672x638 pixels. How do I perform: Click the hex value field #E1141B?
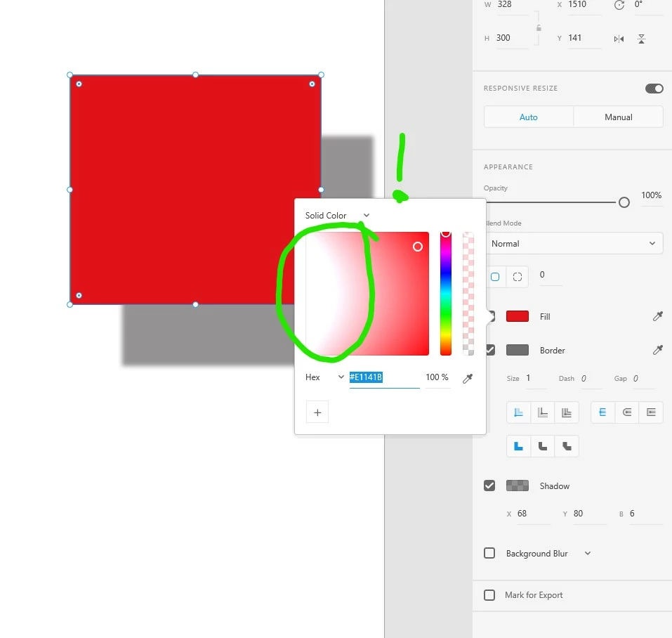(x=384, y=377)
